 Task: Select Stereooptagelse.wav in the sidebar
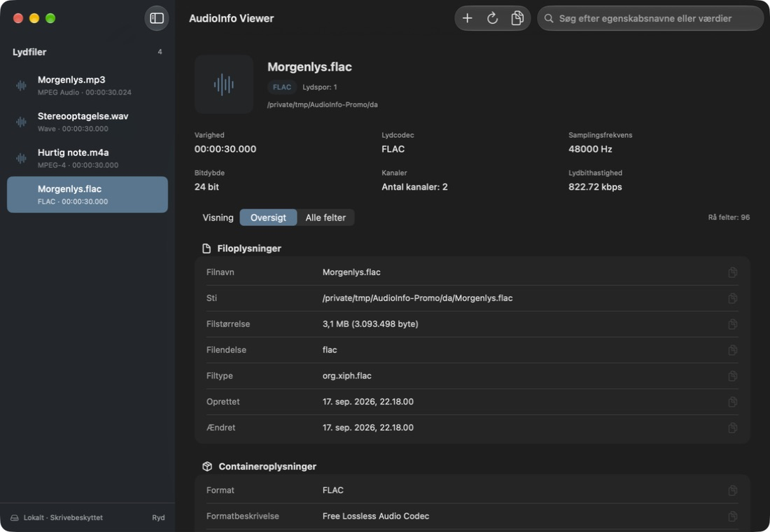87,122
